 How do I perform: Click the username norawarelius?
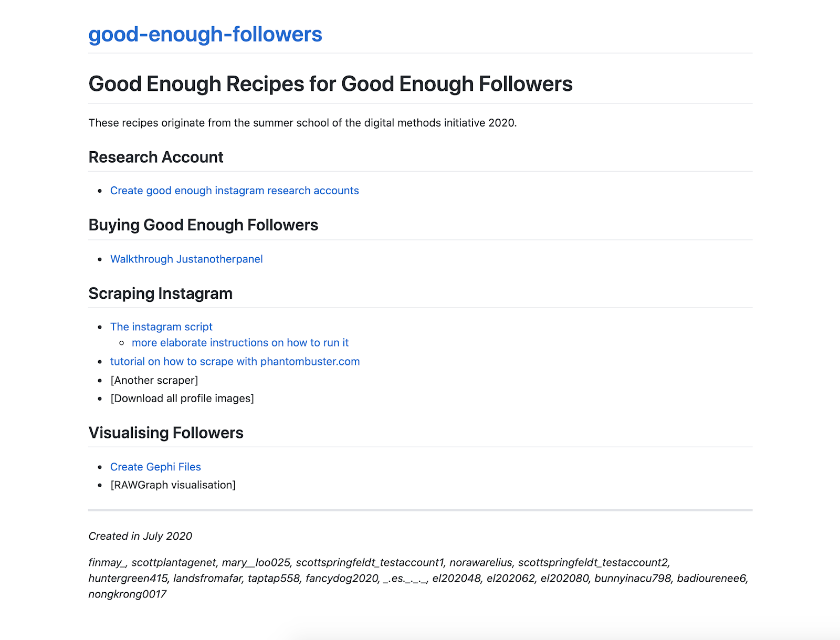[x=480, y=563]
